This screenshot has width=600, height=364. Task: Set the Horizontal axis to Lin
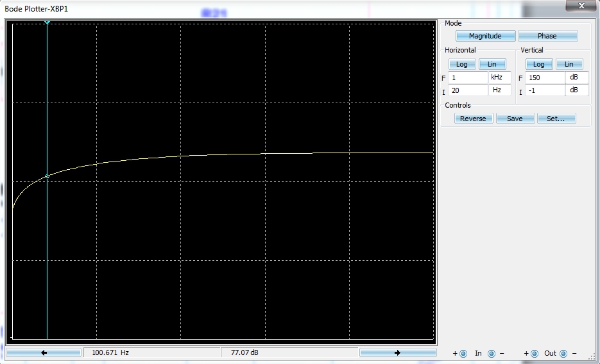[492, 64]
